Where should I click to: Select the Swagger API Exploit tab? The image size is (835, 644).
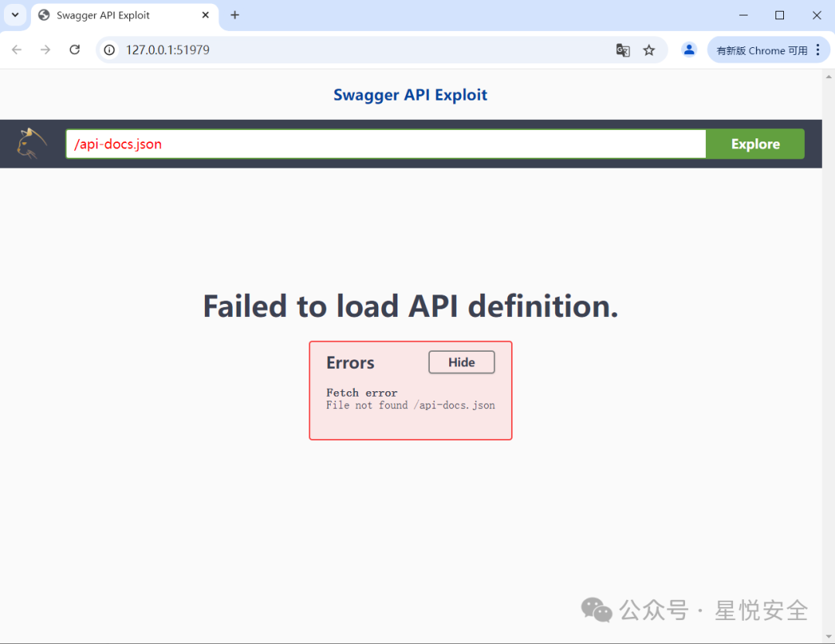[125, 15]
